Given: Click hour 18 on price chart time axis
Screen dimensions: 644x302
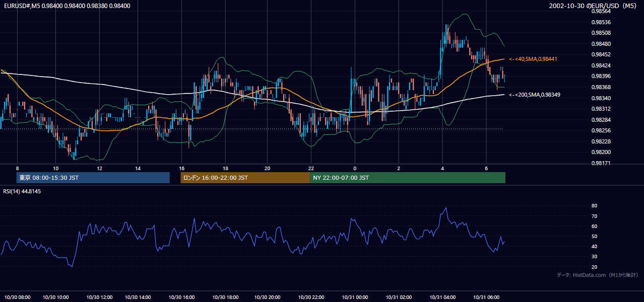Looking at the screenshot, I should 225,168.
